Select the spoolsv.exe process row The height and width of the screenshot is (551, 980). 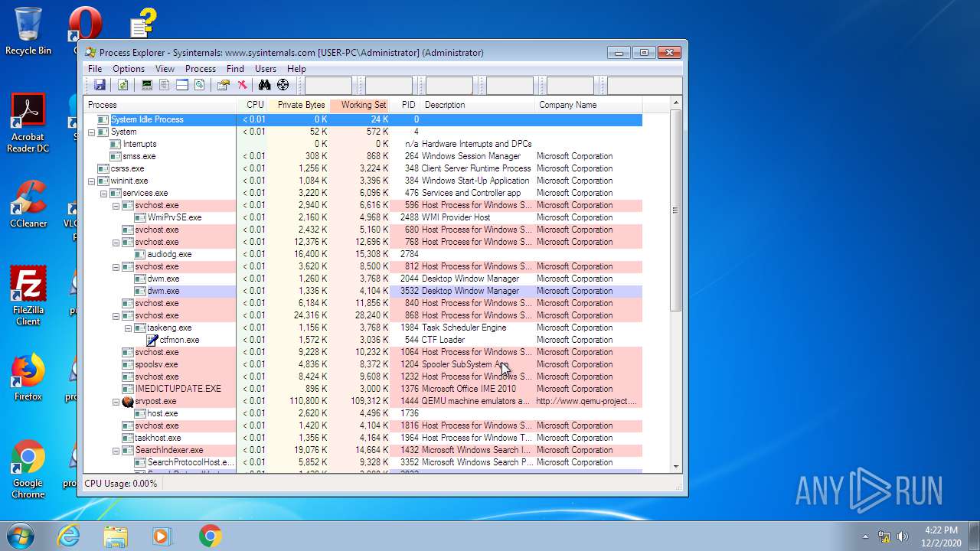(363, 364)
